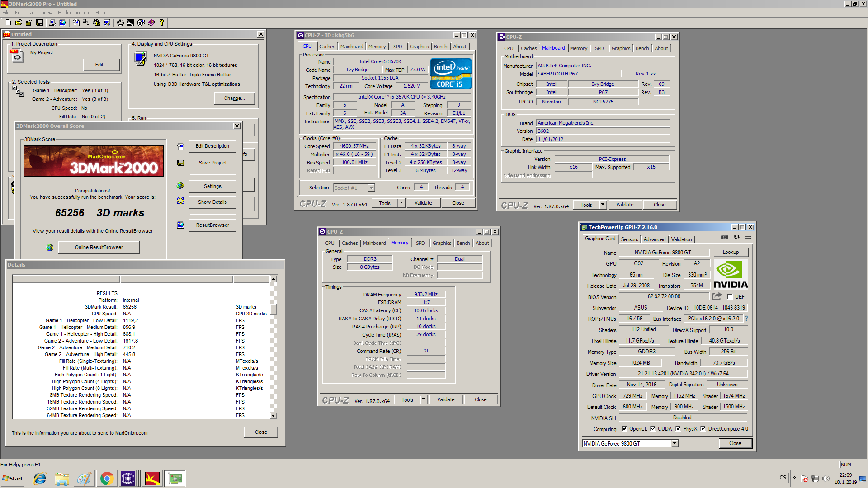Click the Change... display settings button

click(x=235, y=98)
